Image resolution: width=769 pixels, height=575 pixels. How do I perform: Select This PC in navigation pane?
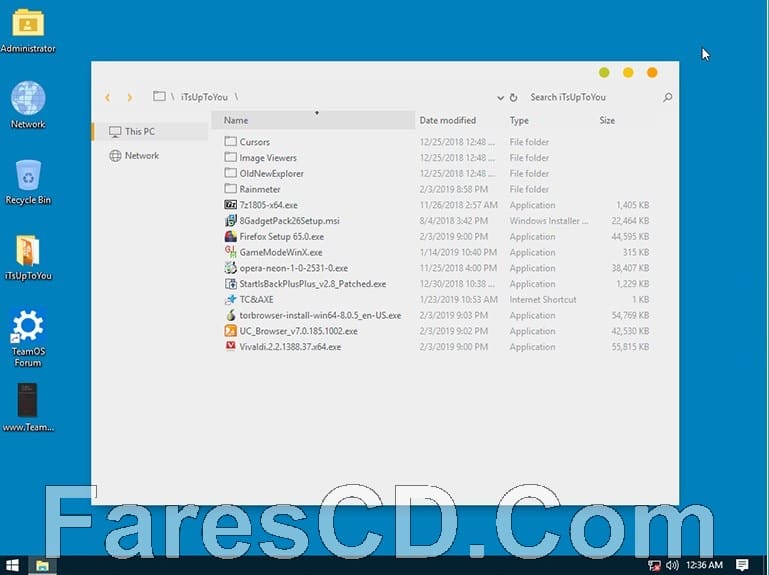click(x=151, y=131)
